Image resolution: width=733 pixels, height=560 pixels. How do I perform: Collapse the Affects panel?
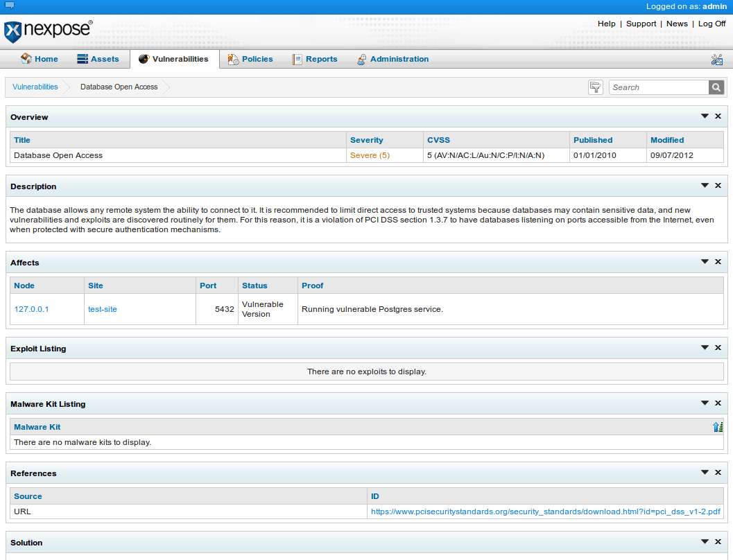pos(705,262)
